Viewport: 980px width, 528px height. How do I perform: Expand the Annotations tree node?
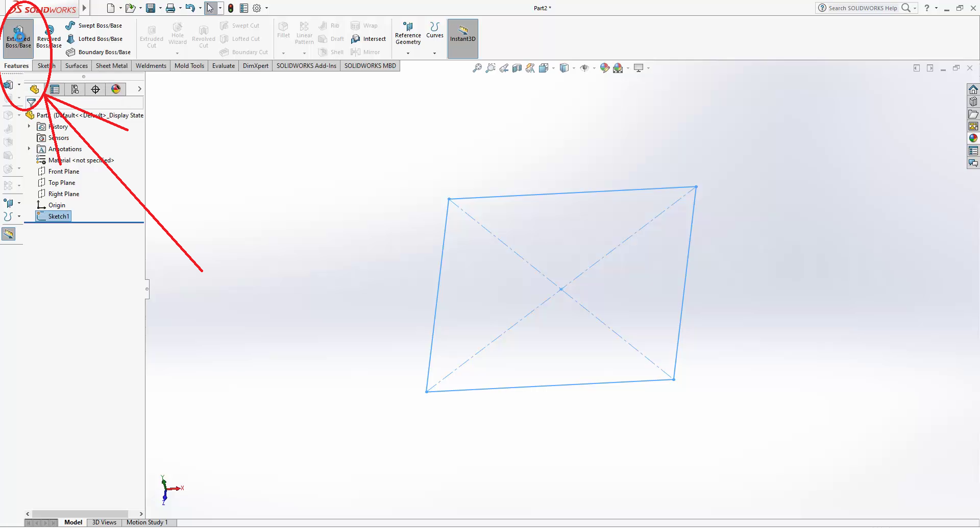pyautogui.click(x=29, y=149)
